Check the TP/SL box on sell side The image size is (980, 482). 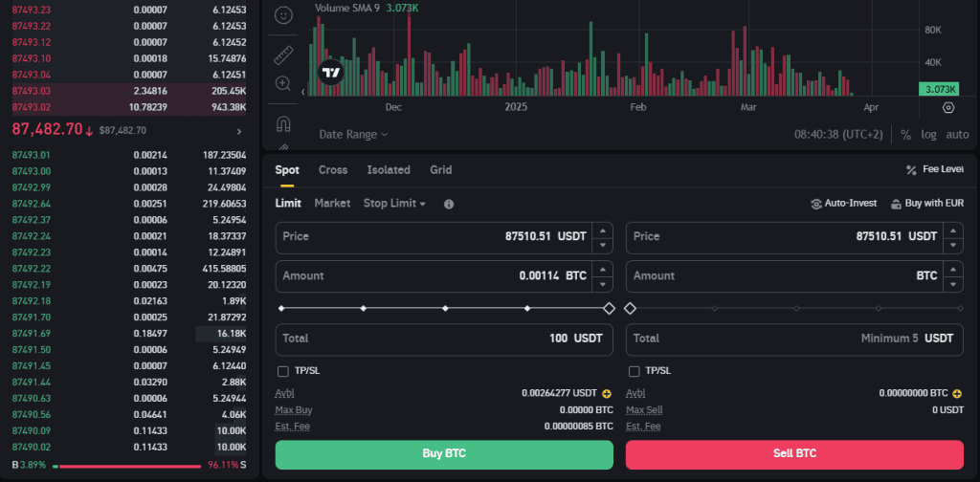634,371
